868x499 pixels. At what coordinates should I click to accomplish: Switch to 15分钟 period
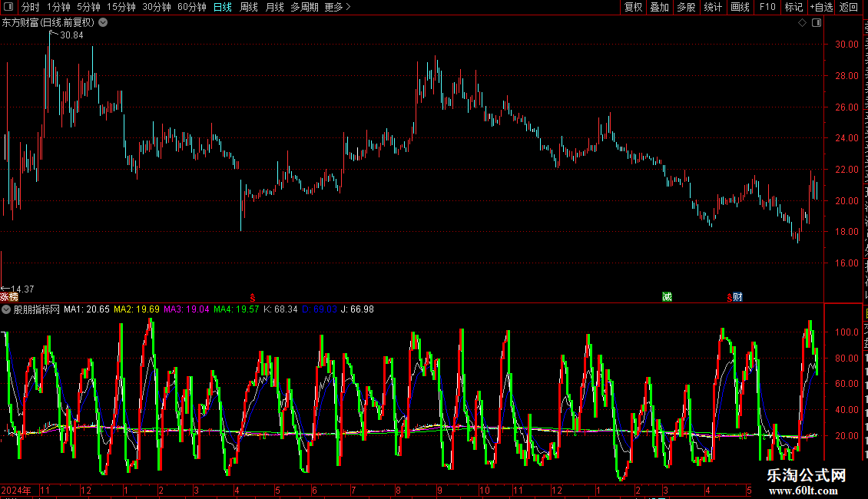point(121,7)
